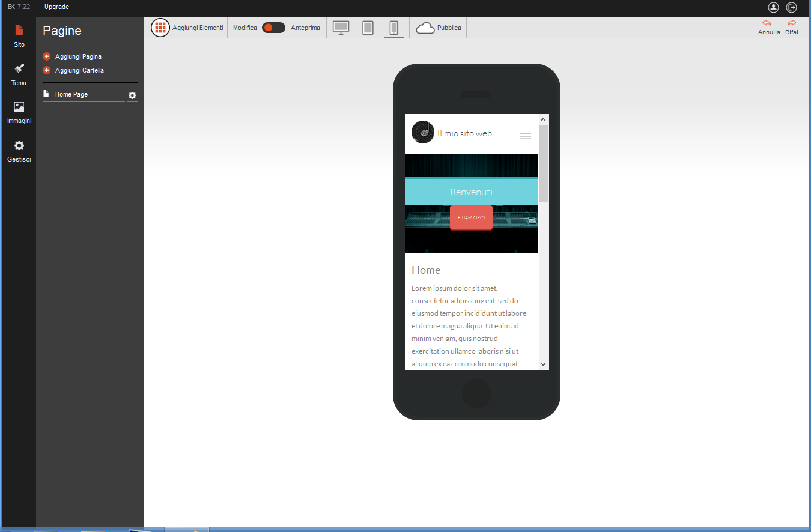Image resolution: width=811 pixels, height=532 pixels.
Task: Switch to desktop monitor preview
Action: [x=341, y=28]
